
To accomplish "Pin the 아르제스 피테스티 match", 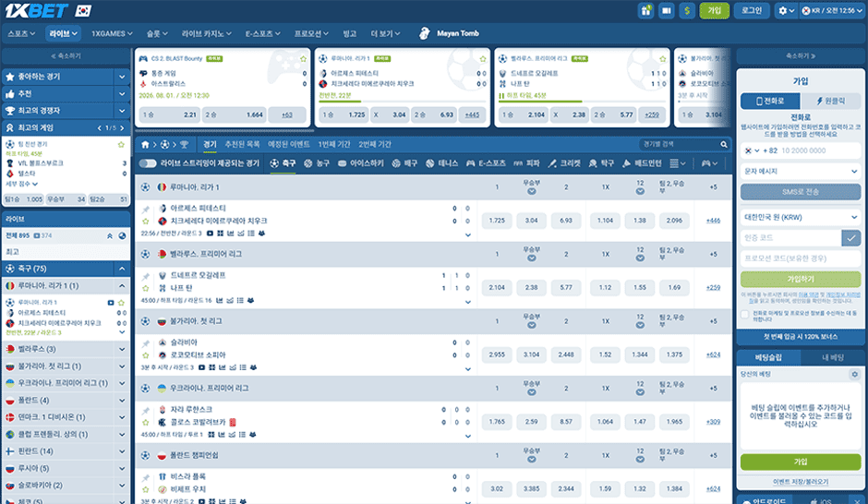I will click(x=146, y=210).
